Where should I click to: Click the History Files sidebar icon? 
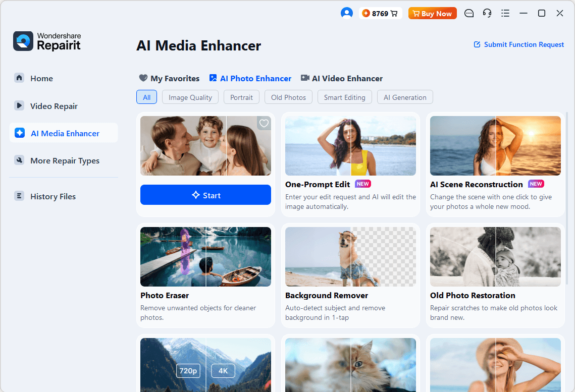(x=19, y=196)
